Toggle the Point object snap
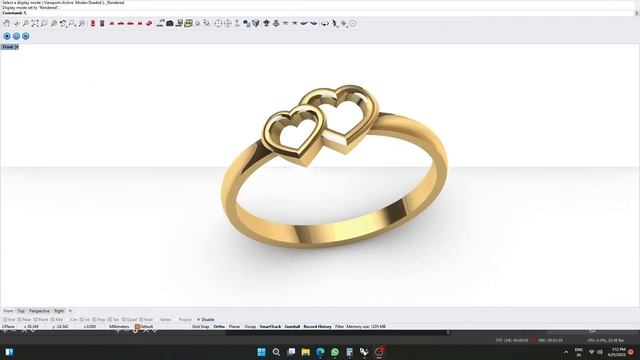The image size is (640, 360). point(40,320)
